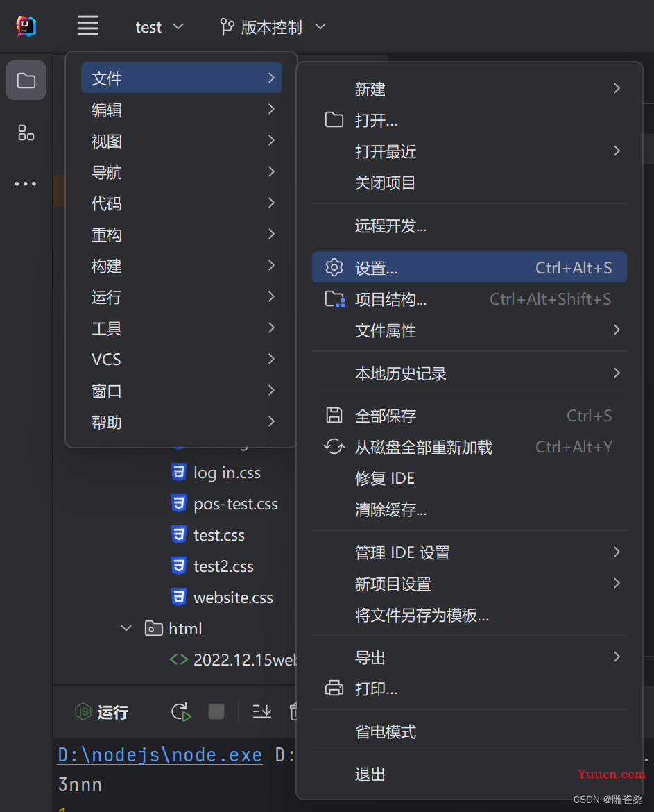Choose 设置... from the file menu
This screenshot has height=812, width=654.
click(470, 267)
